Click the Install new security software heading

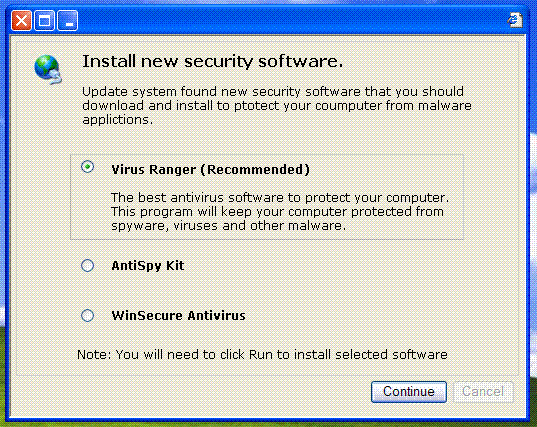[212, 62]
